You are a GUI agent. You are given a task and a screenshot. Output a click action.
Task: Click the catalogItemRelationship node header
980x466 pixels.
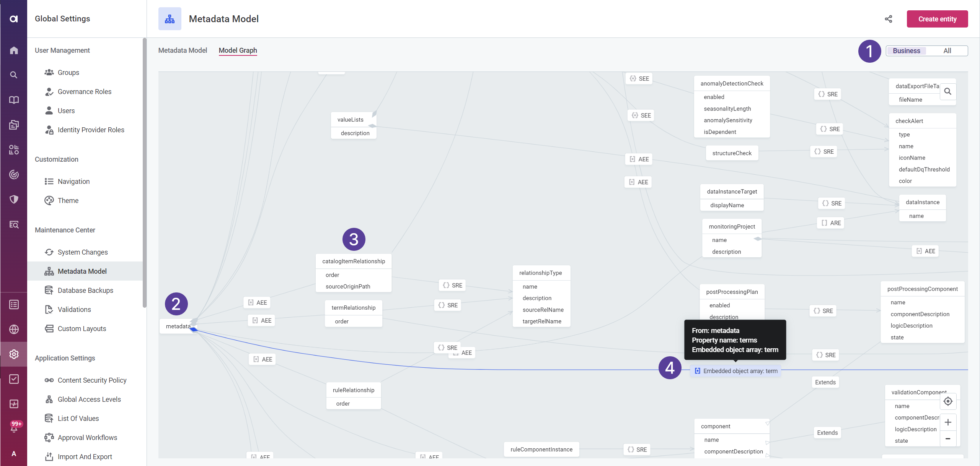click(x=353, y=261)
